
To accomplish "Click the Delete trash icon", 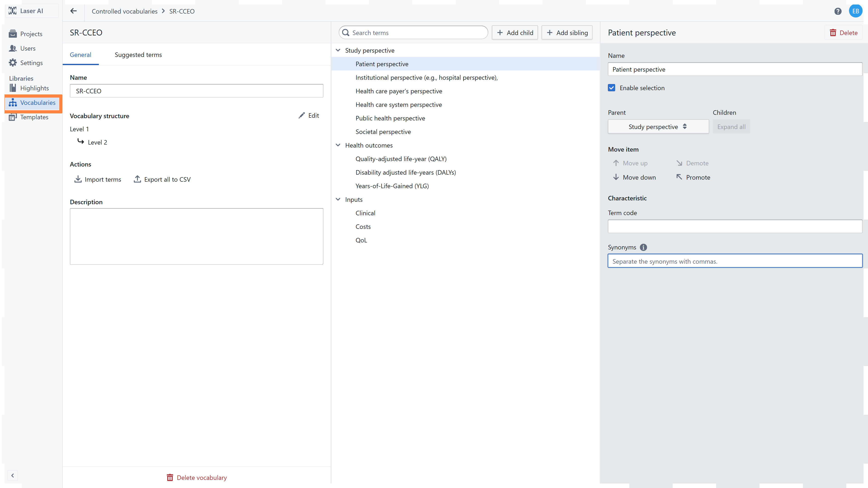I will pyautogui.click(x=833, y=33).
